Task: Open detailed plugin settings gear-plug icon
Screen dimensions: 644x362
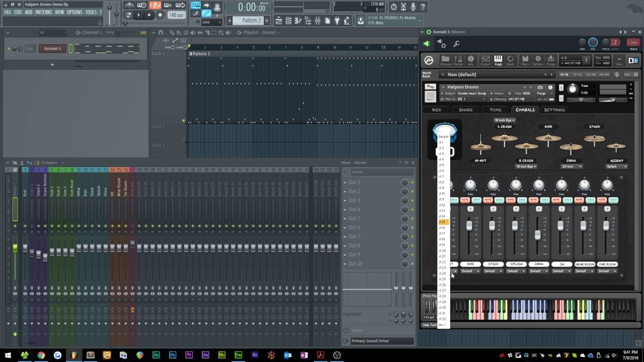Action: (441, 44)
